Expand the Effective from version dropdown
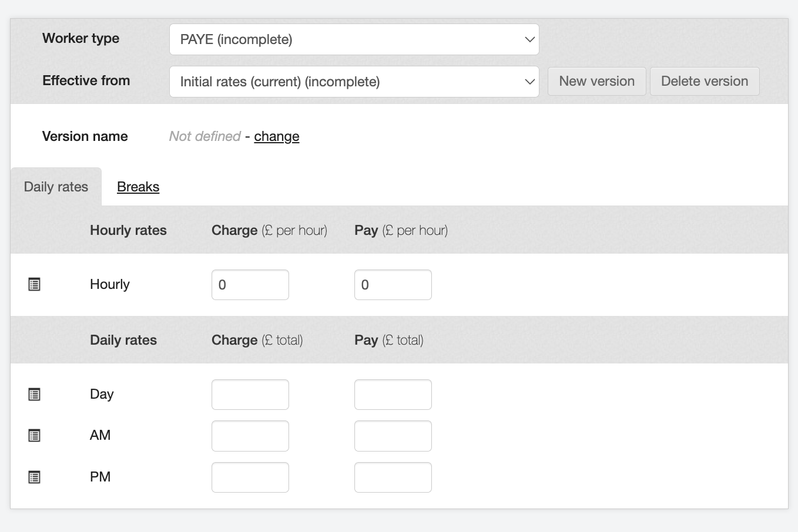This screenshot has width=798, height=532. click(x=354, y=82)
